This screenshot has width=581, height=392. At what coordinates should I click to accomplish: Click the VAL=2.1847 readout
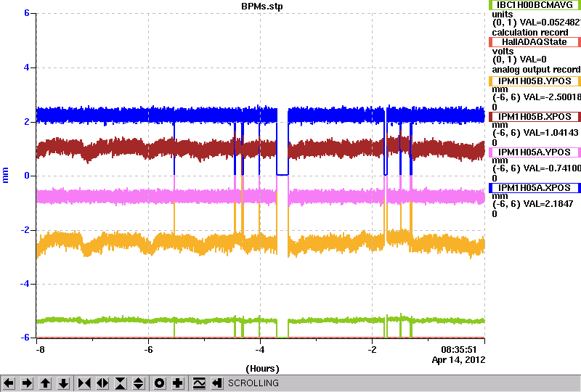point(547,204)
